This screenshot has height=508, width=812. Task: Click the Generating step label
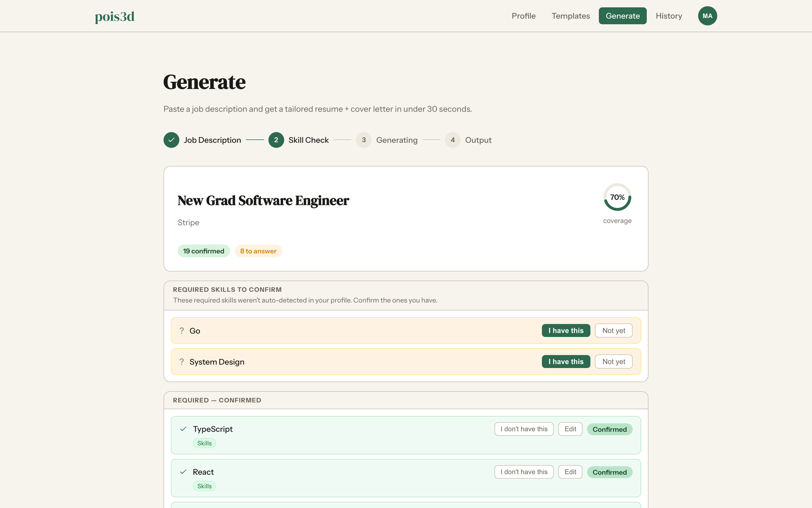pos(397,140)
